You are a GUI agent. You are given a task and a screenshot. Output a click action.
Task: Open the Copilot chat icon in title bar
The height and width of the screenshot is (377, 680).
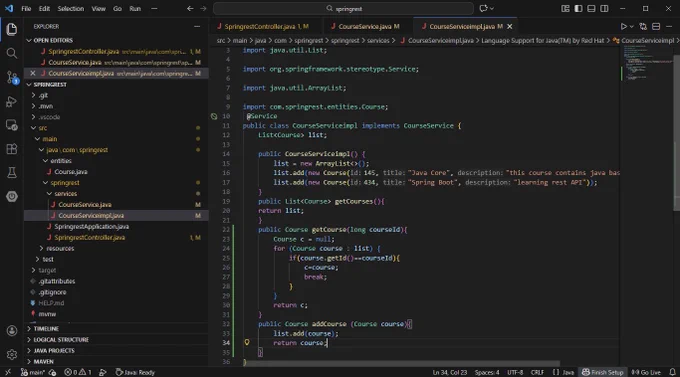[x=483, y=8]
